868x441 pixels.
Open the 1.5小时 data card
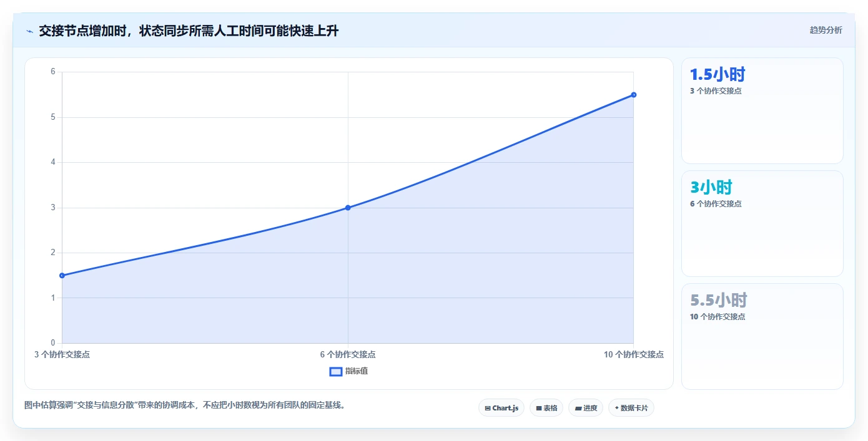tap(762, 111)
